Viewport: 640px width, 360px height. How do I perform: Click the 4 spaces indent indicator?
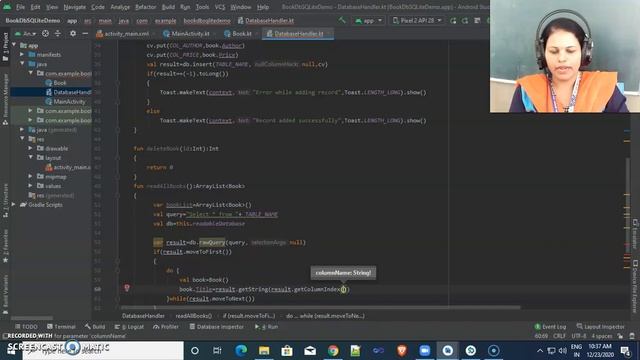point(602,336)
